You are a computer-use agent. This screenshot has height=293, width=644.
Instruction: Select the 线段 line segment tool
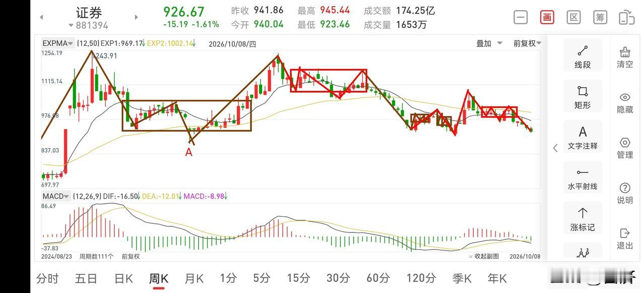(x=583, y=55)
